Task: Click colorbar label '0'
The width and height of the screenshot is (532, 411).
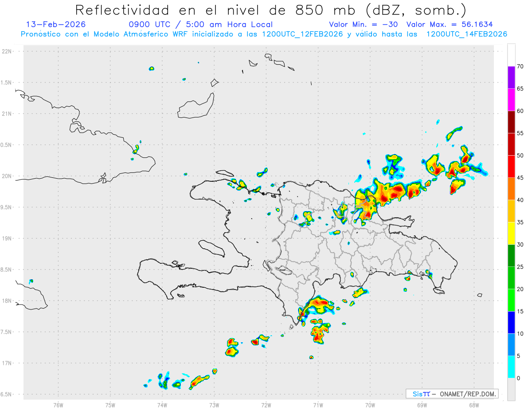Action: 518,378
